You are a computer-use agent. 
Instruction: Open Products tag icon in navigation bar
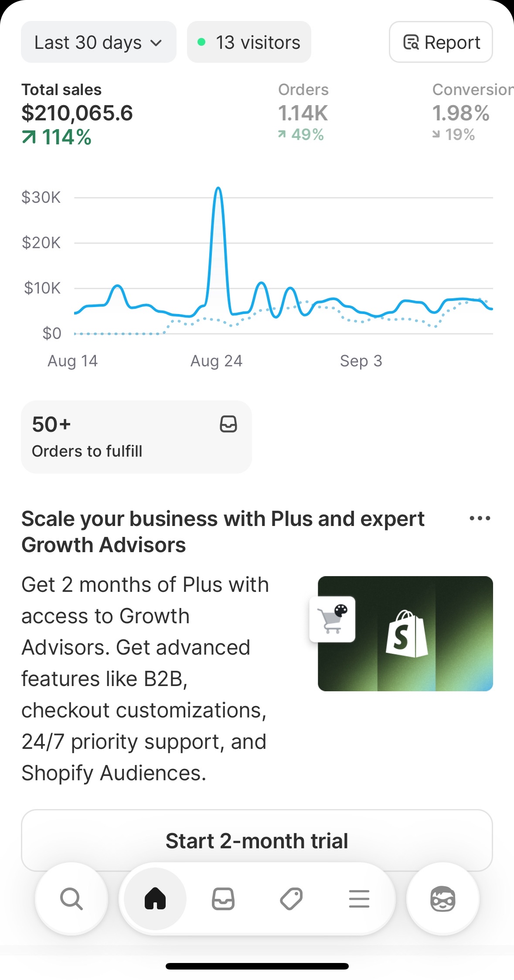[291, 898]
